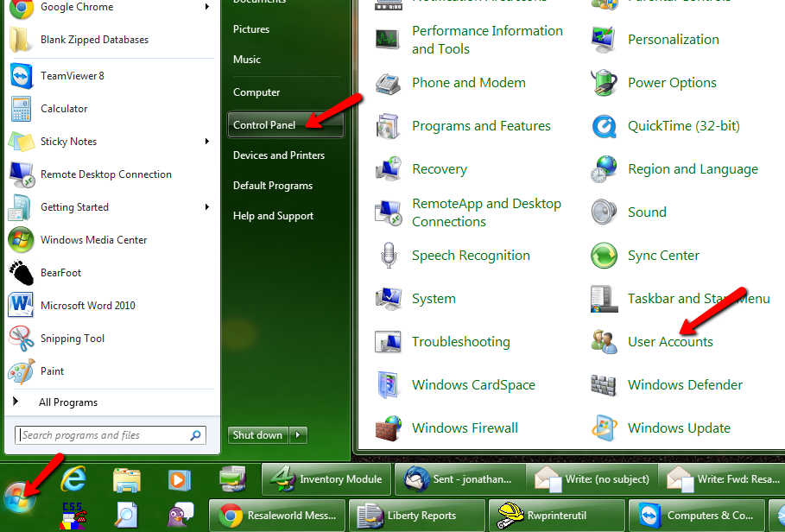
Task: Open Region and Language link
Action: click(693, 169)
